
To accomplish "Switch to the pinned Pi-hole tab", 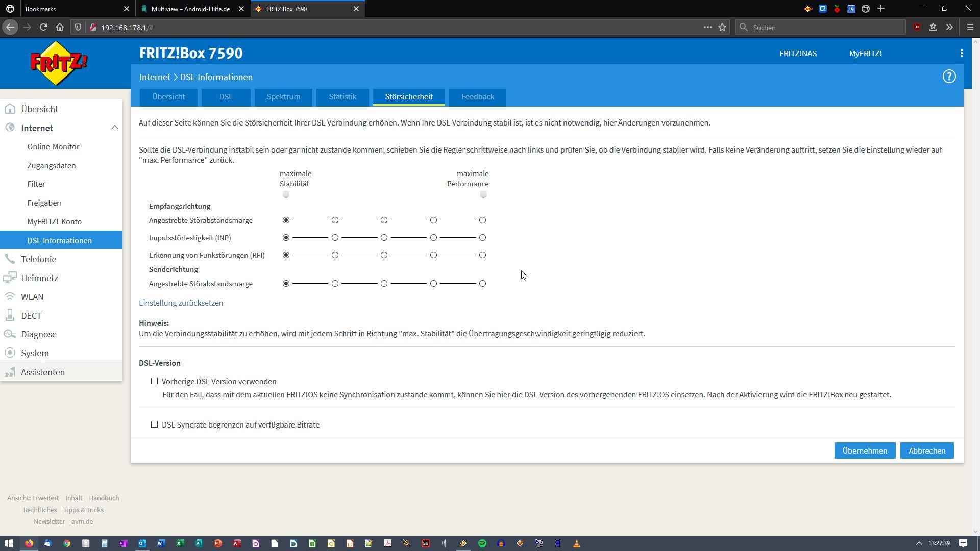I will click(x=837, y=9).
